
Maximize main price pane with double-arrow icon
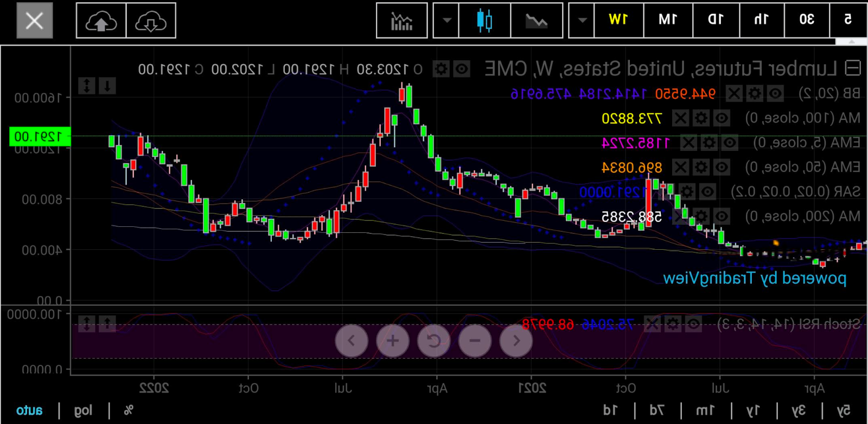(x=87, y=86)
